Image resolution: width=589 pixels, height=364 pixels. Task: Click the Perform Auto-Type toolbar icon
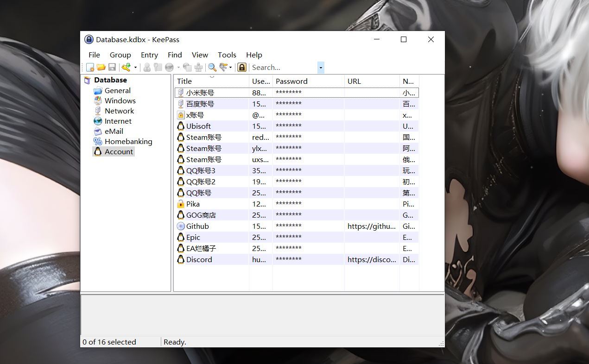pos(198,68)
